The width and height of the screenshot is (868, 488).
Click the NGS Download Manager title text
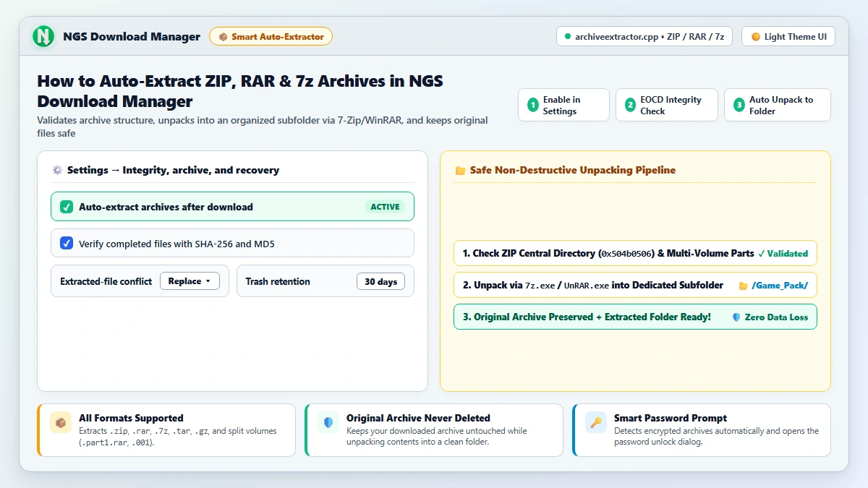click(132, 37)
